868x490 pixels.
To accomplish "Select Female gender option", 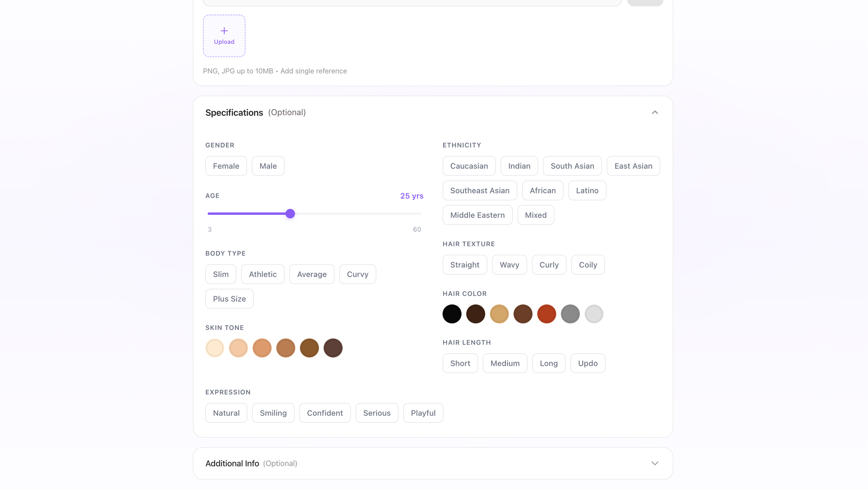I will pos(226,166).
